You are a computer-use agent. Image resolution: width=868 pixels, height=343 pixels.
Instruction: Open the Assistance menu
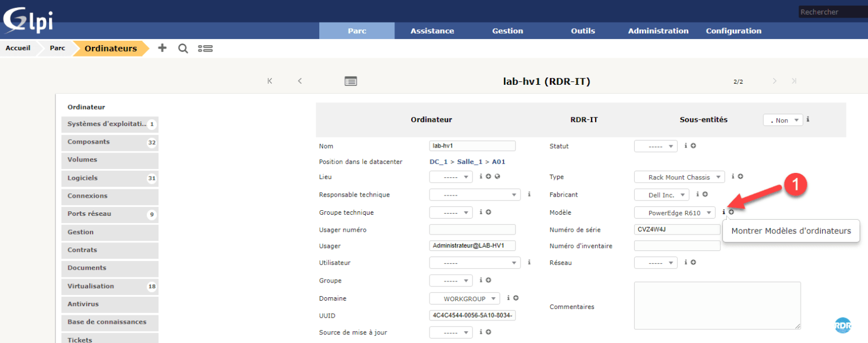pyautogui.click(x=432, y=31)
